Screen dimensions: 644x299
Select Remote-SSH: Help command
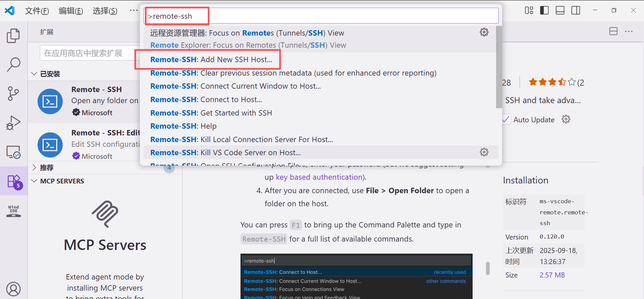pyautogui.click(x=321, y=126)
